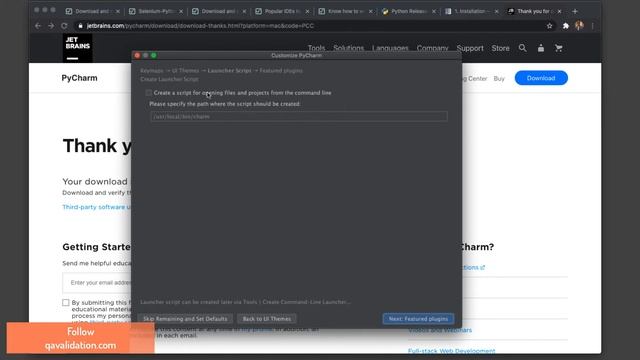Open the JetBrains shopping cart
The image size is (640, 360).
[x=559, y=48]
